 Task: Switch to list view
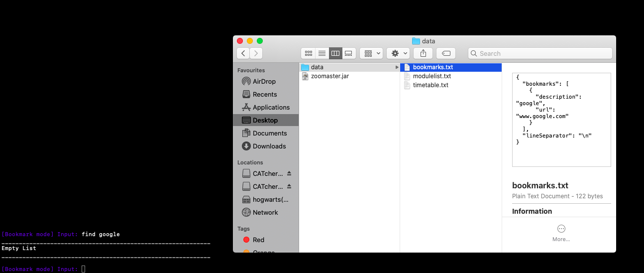(322, 53)
